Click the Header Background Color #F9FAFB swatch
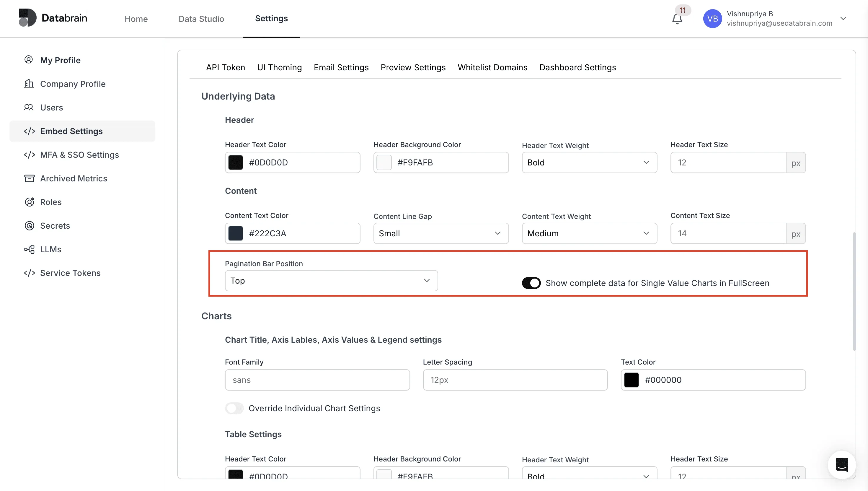868x491 pixels. (x=384, y=162)
